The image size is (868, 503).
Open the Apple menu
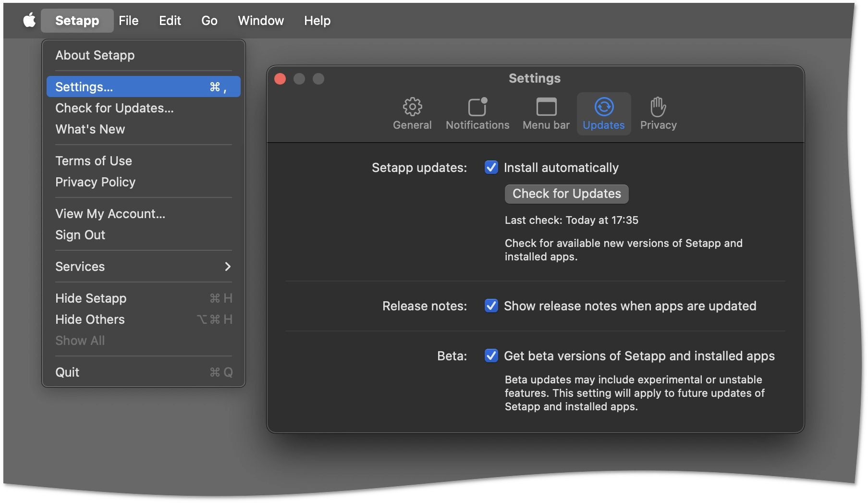tap(30, 21)
